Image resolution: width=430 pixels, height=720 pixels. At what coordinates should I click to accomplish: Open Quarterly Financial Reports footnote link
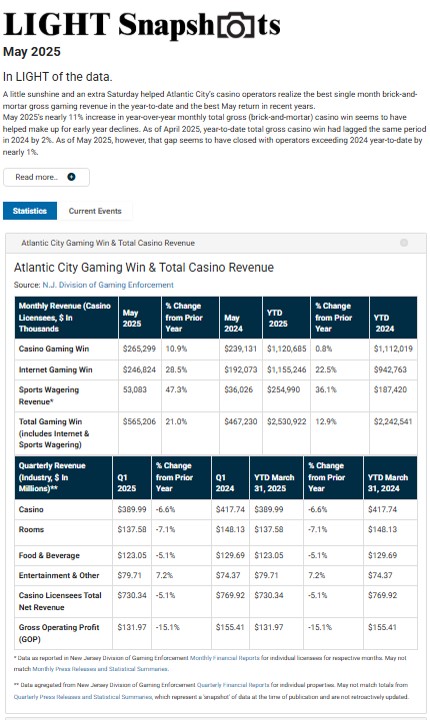233,685
